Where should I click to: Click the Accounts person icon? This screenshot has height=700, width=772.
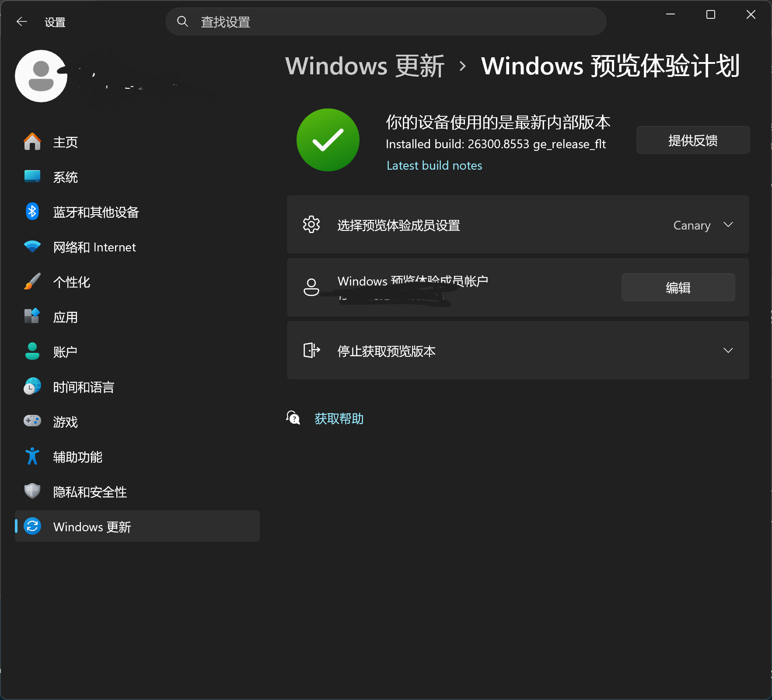(x=32, y=351)
